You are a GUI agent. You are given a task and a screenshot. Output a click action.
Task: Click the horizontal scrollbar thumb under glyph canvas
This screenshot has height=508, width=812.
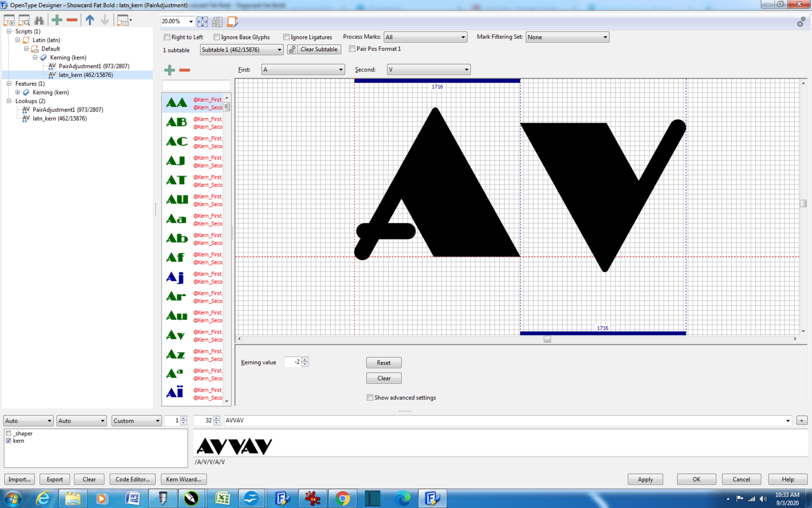pyautogui.click(x=547, y=339)
